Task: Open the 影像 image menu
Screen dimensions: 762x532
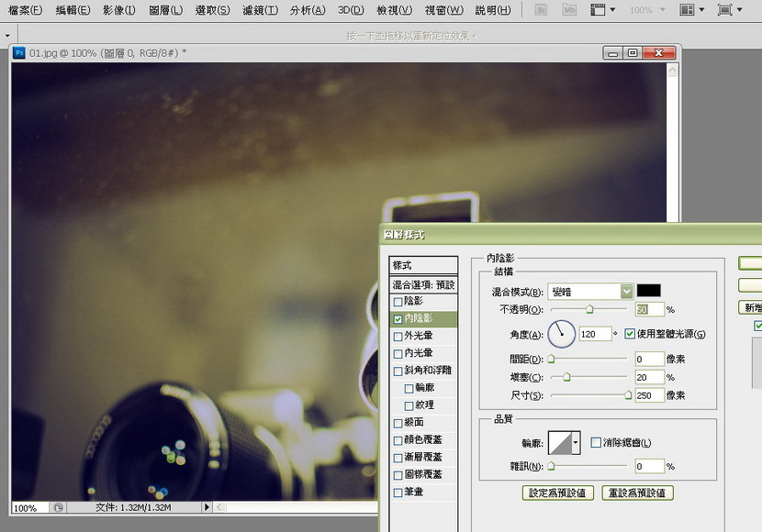Action: coord(118,10)
